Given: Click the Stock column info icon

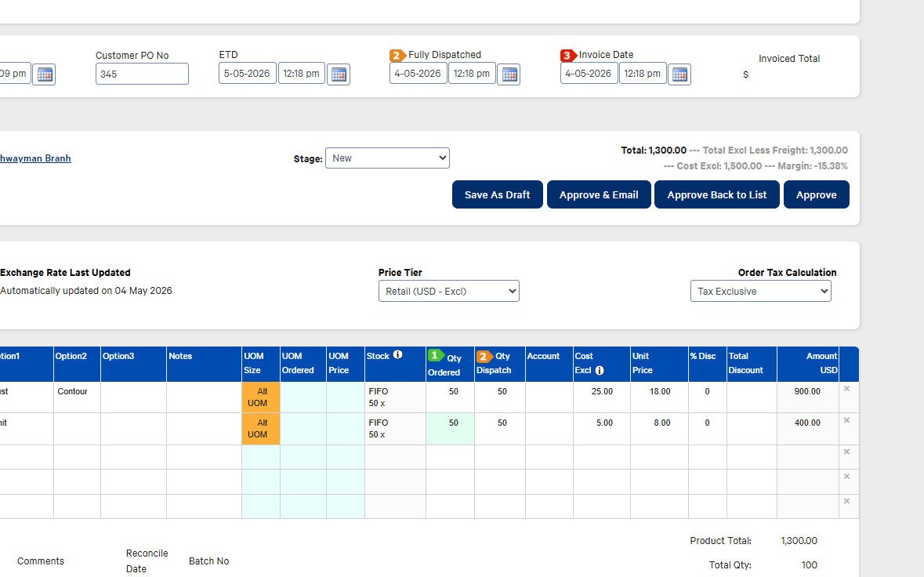Looking at the screenshot, I should (398, 355).
